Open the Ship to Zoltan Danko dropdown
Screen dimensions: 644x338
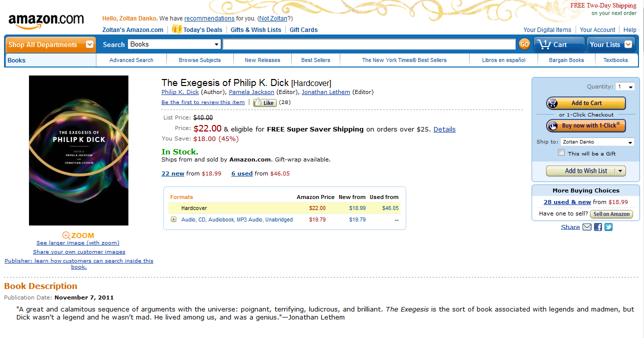pos(598,142)
